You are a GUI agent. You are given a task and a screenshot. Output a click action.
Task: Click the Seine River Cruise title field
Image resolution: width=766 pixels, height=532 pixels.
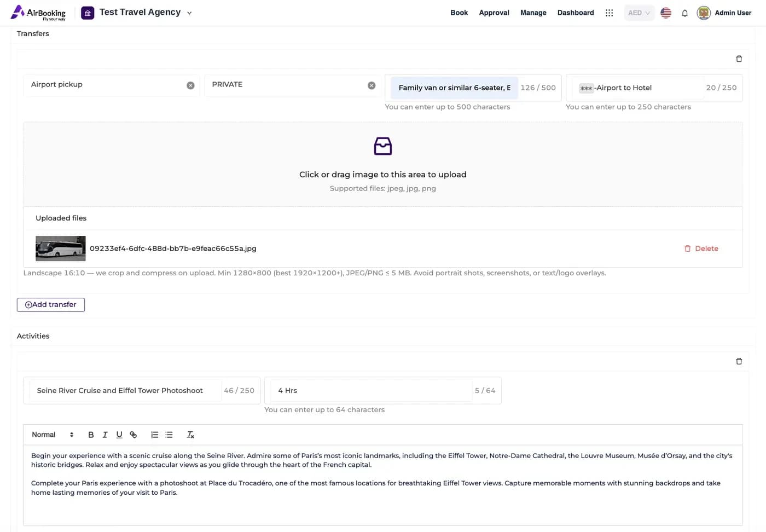(x=125, y=390)
